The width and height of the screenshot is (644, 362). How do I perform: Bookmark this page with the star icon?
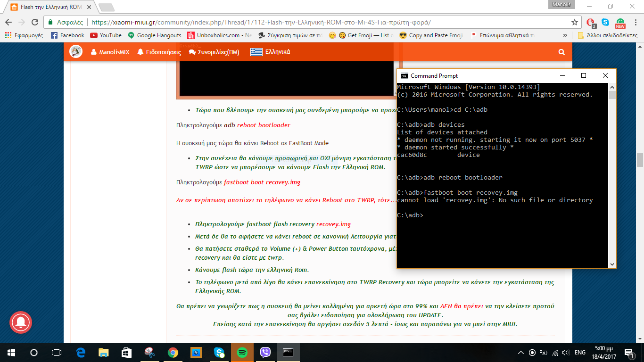point(574,22)
